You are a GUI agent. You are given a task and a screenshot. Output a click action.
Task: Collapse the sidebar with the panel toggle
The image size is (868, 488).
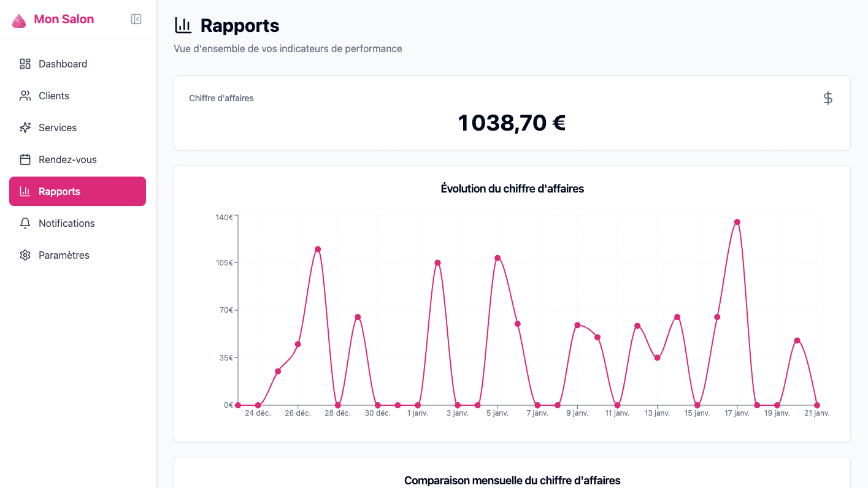pos(136,19)
